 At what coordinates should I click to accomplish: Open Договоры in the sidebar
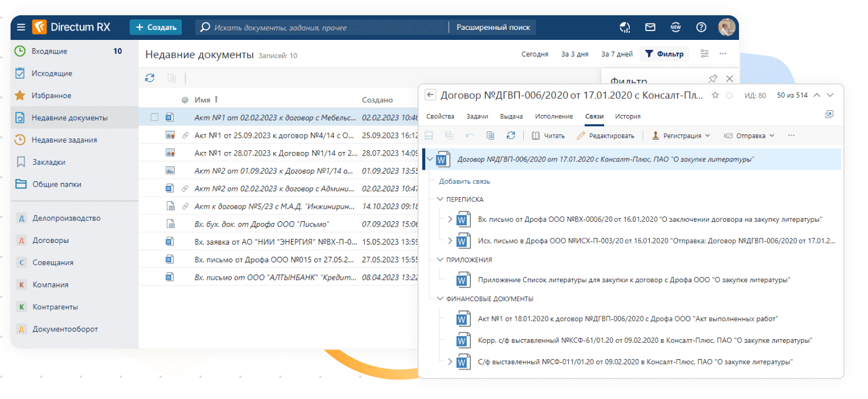50,240
